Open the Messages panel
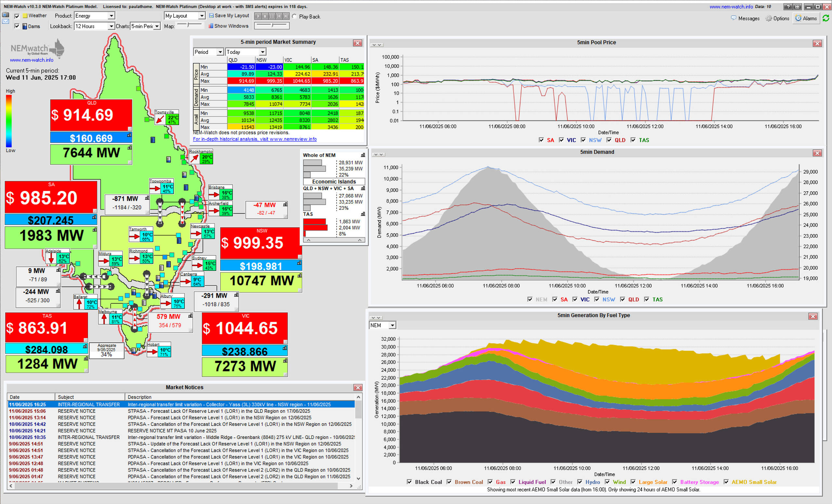This screenshot has height=504, width=832. click(x=745, y=18)
